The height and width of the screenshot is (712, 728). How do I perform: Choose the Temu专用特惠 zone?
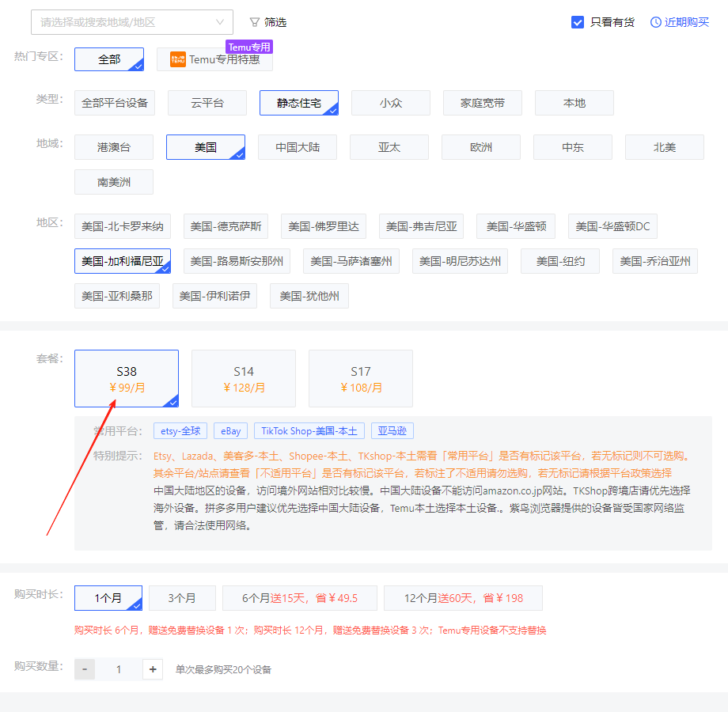point(214,59)
